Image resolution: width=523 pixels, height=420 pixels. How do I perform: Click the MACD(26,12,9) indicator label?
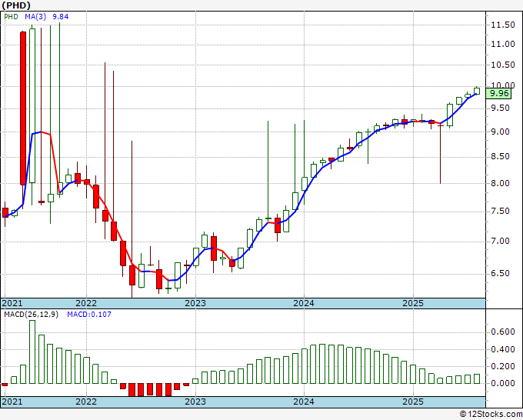pyautogui.click(x=31, y=315)
